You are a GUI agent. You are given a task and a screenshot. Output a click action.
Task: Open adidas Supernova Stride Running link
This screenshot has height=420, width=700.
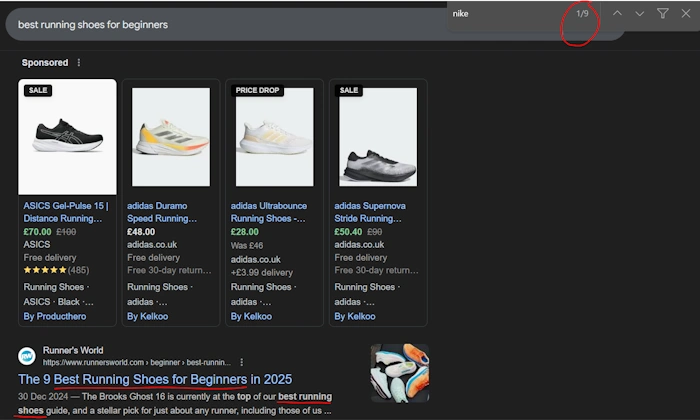click(x=370, y=212)
